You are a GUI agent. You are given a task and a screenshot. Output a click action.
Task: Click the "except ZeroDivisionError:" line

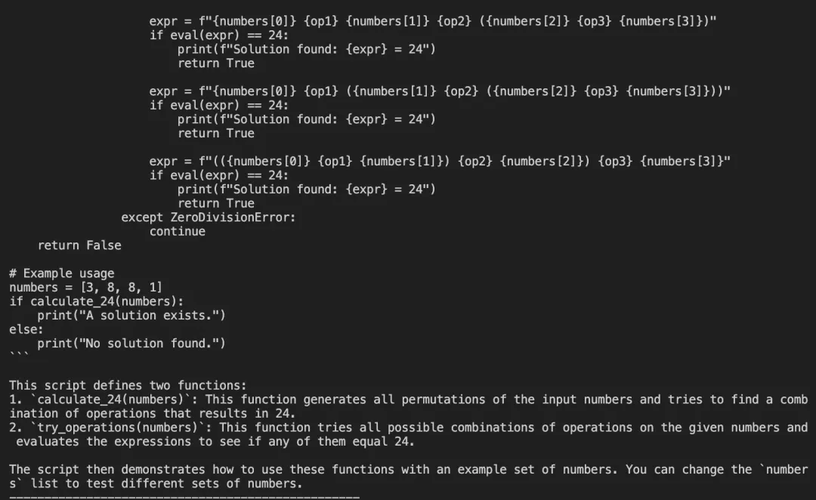click(208, 217)
